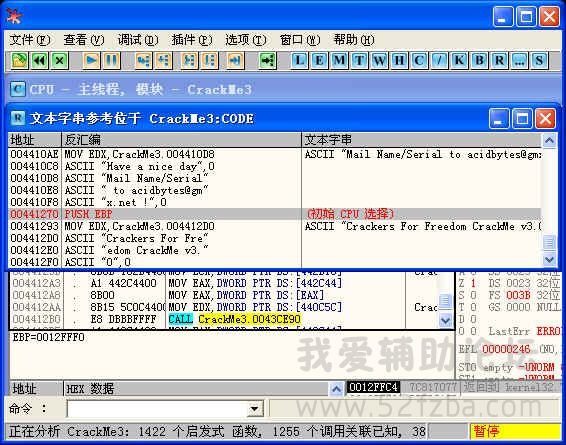Show Call stack window (K button)

459,60
